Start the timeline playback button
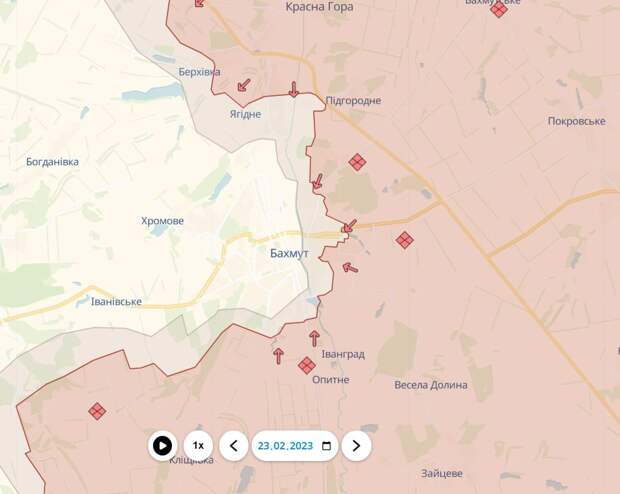Screen dimensions: 620x494 (x=163, y=446)
